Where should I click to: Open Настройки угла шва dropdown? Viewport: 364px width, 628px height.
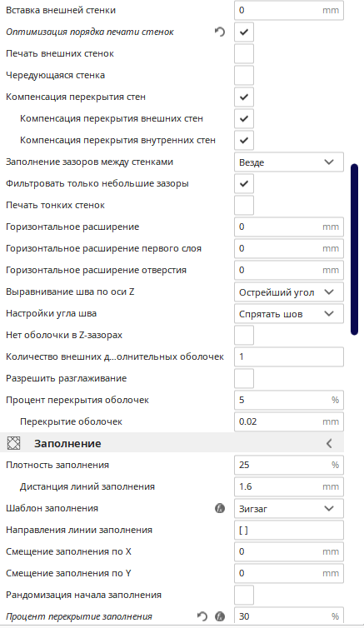(x=289, y=314)
